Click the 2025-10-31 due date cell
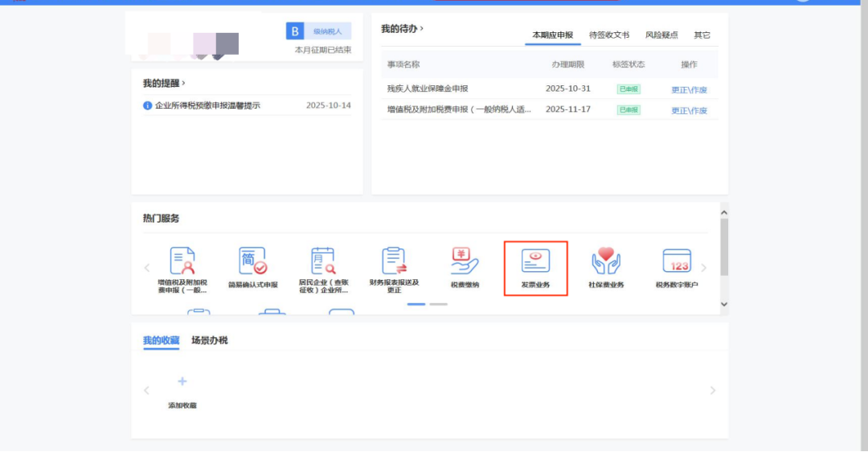868x452 pixels. click(x=568, y=88)
